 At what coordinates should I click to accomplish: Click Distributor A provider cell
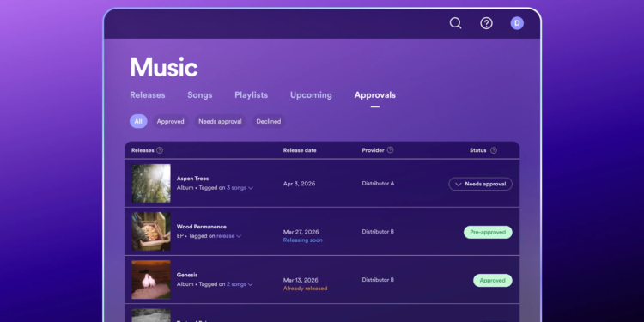(378, 184)
